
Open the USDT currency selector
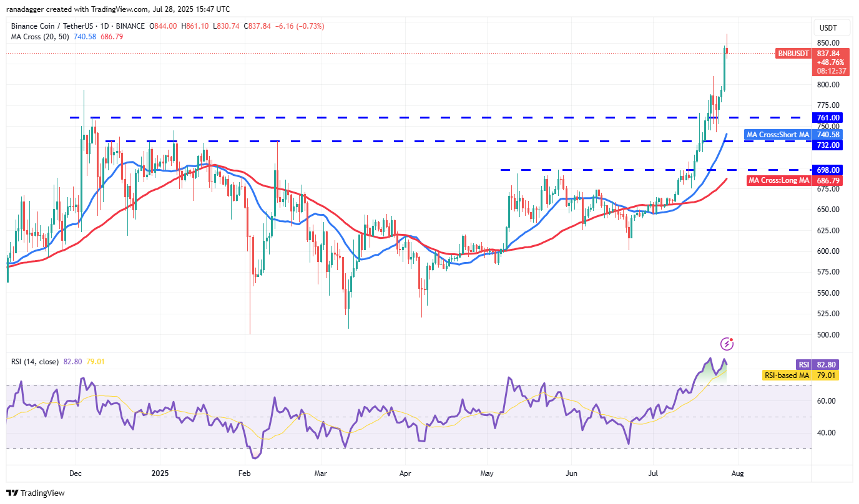[x=828, y=28]
